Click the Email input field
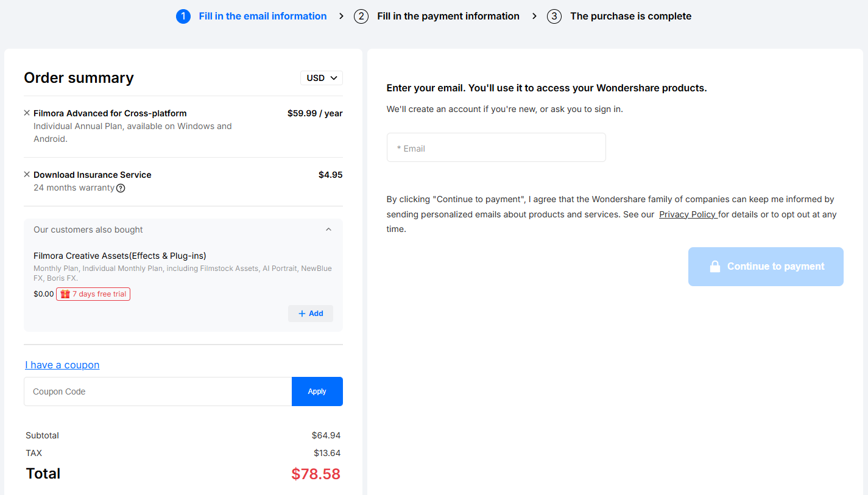This screenshot has width=868, height=495. [x=496, y=148]
